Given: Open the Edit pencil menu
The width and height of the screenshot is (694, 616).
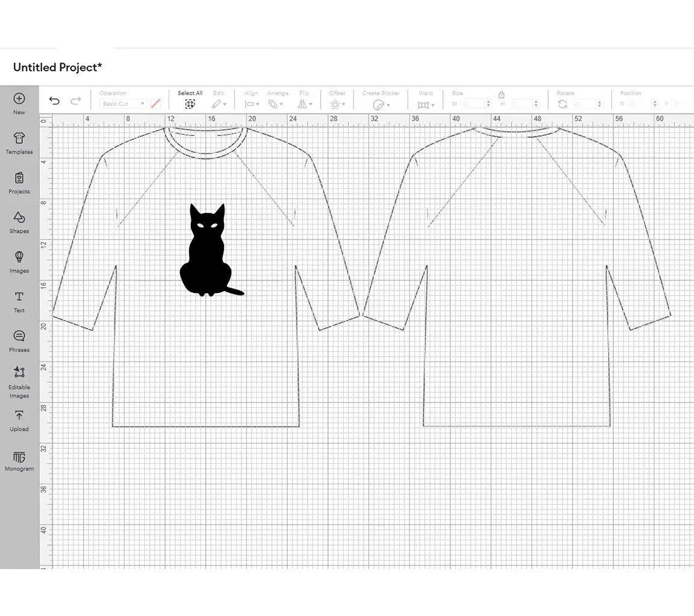Looking at the screenshot, I should coord(218,104).
